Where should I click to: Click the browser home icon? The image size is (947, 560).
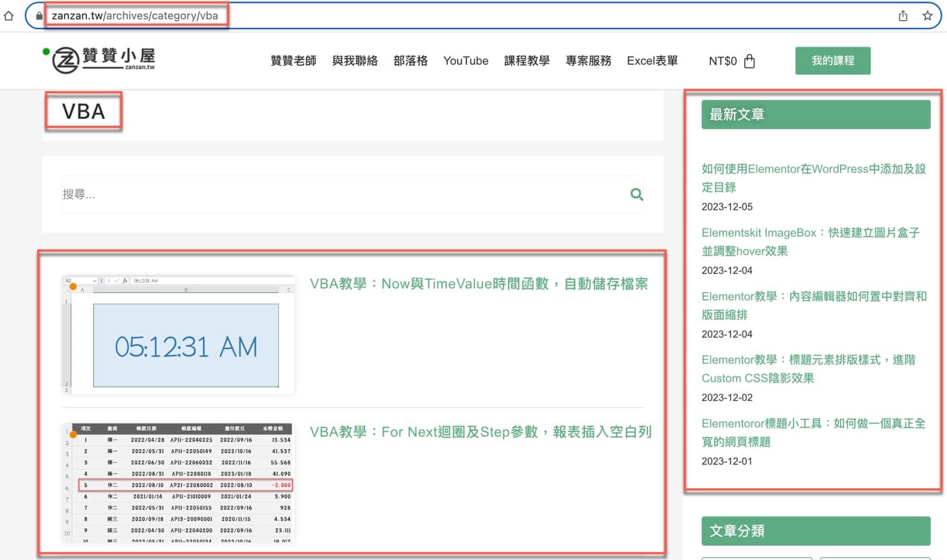pyautogui.click(x=9, y=16)
